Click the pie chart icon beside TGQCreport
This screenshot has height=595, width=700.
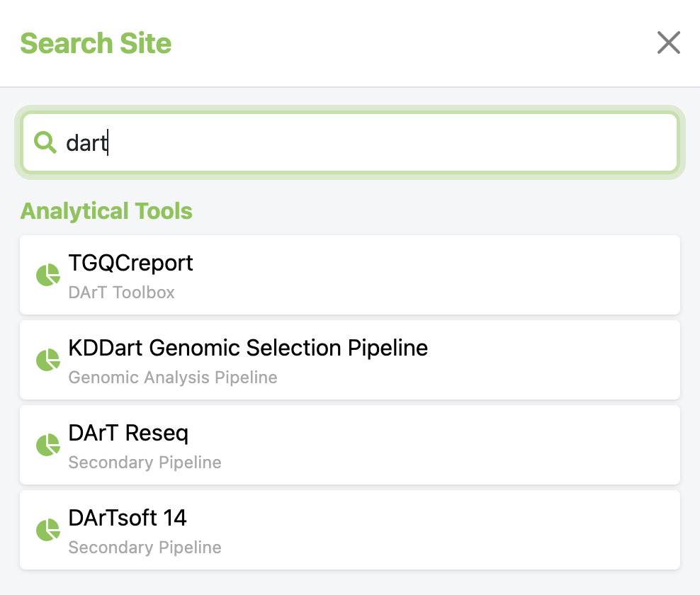click(47, 275)
